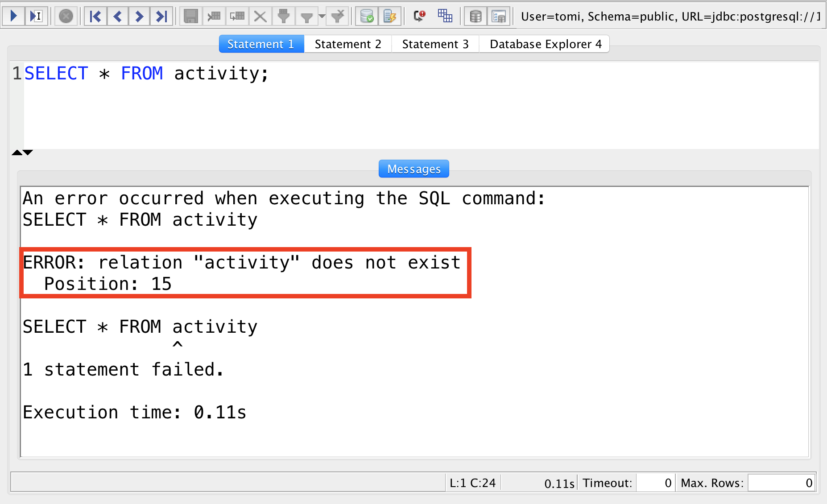The height and width of the screenshot is (504, 827).
Task: Commit the current transaction
Action: click(366, 16)
